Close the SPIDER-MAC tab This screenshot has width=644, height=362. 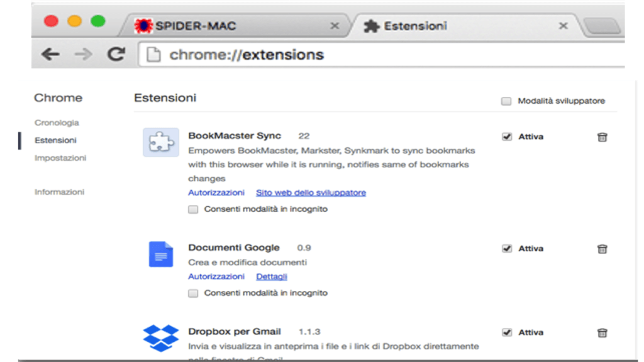tap(335, 26)
